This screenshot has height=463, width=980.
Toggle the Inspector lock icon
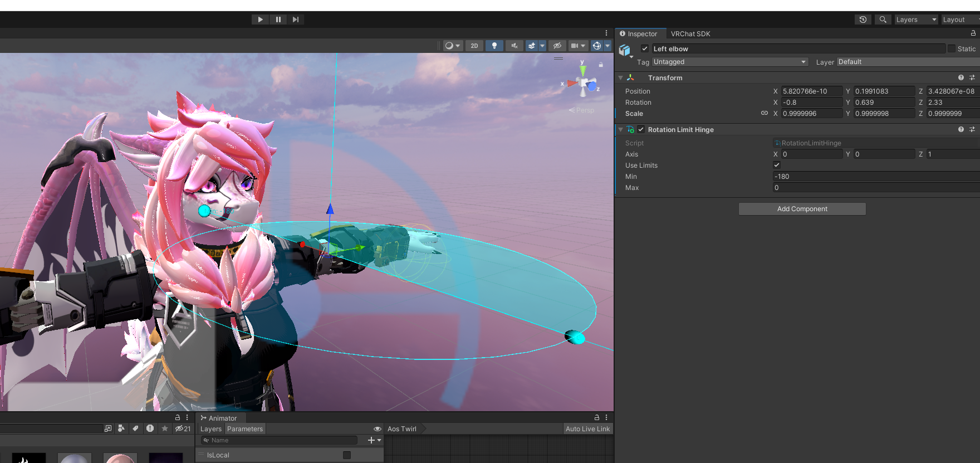point(973,33)
